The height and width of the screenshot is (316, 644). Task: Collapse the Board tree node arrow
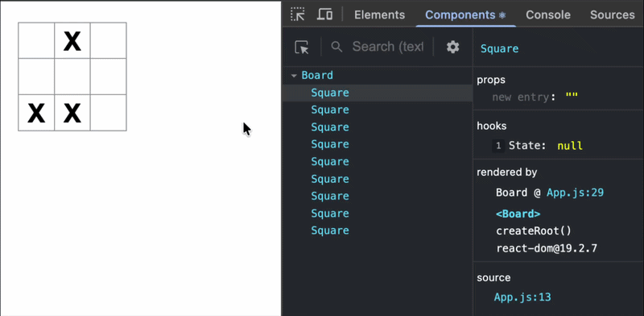[294, 76]
